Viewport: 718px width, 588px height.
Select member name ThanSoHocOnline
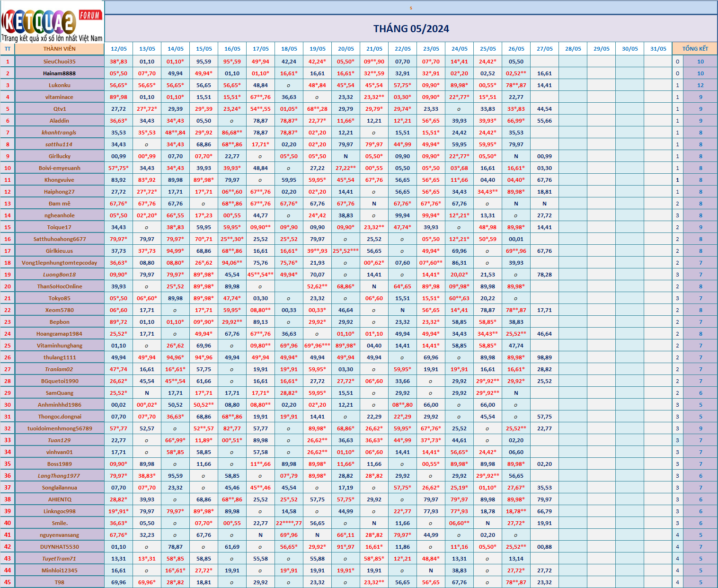pos(60,286)
